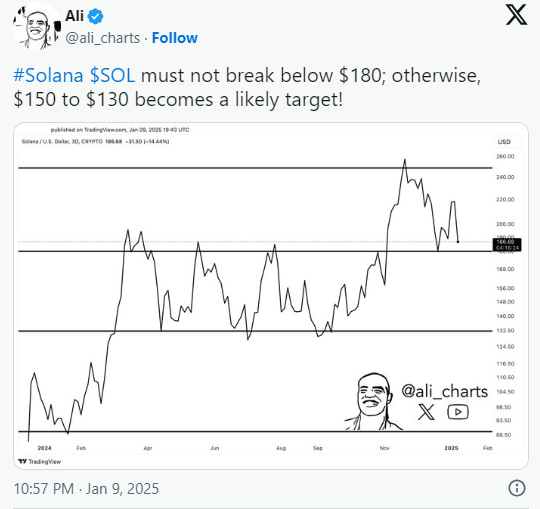This screenshot has width=540, height=509.
Task: Click the USD label on the price axis
Action: tap(504, 142)
